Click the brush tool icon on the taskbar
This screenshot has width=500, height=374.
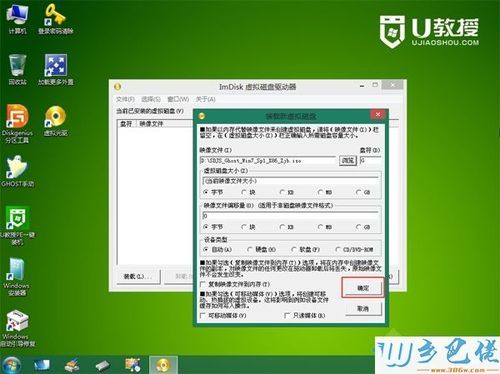pyautogui.click(x=72, y=365)
